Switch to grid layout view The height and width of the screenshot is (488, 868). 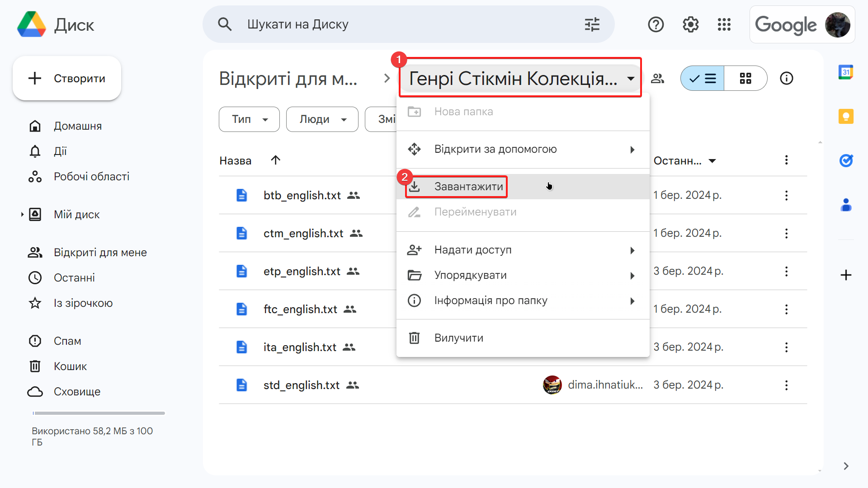click(745, 79)
